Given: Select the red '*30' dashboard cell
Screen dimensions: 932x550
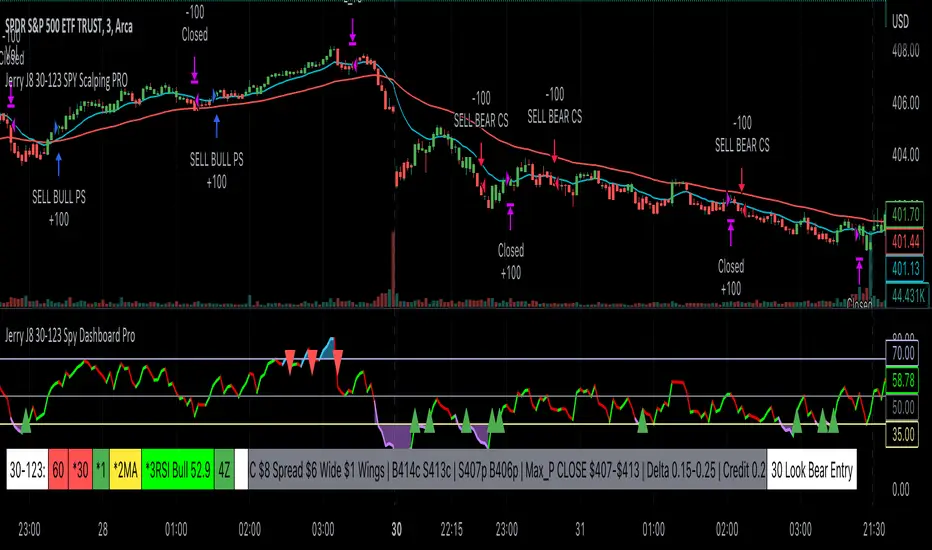Looking at the screenshot, I should (81, 470).
